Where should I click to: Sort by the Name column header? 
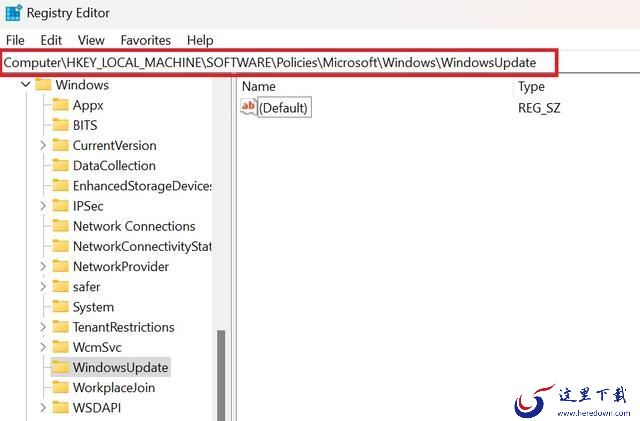(259, 86)
